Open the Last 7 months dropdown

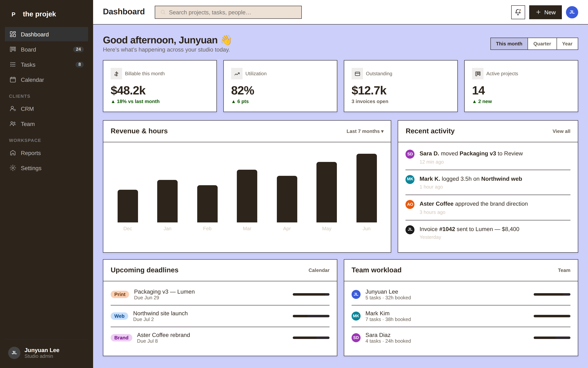(x=365, y=131)
